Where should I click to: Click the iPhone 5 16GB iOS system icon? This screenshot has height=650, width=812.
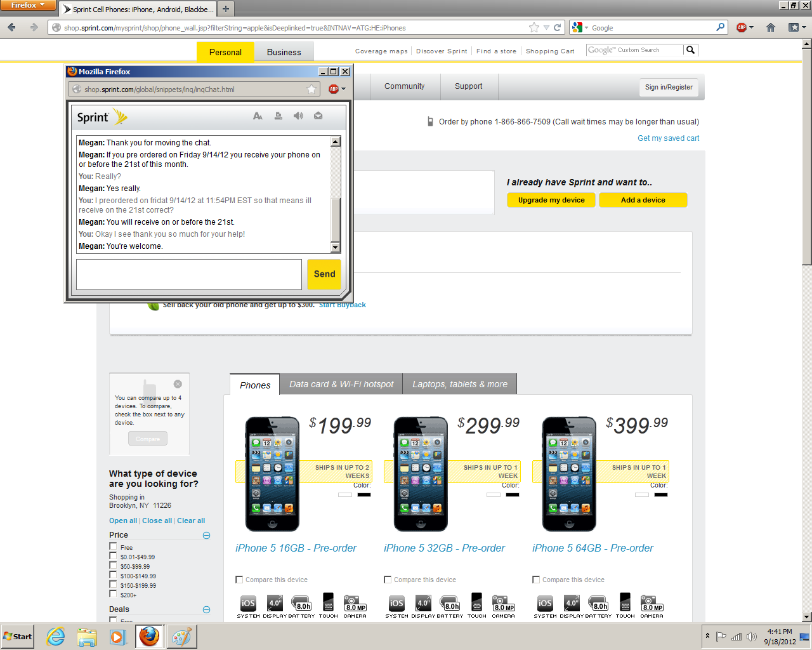pos(248,603)
